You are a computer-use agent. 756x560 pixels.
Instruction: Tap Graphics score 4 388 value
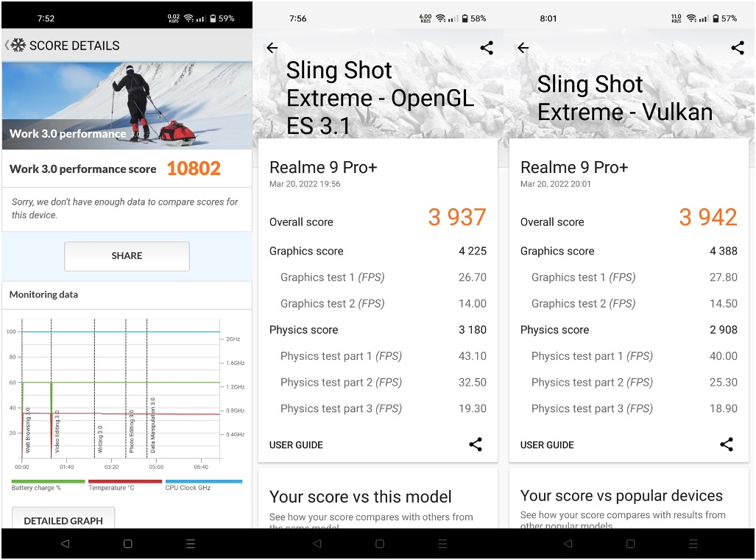tap(723, 251)
